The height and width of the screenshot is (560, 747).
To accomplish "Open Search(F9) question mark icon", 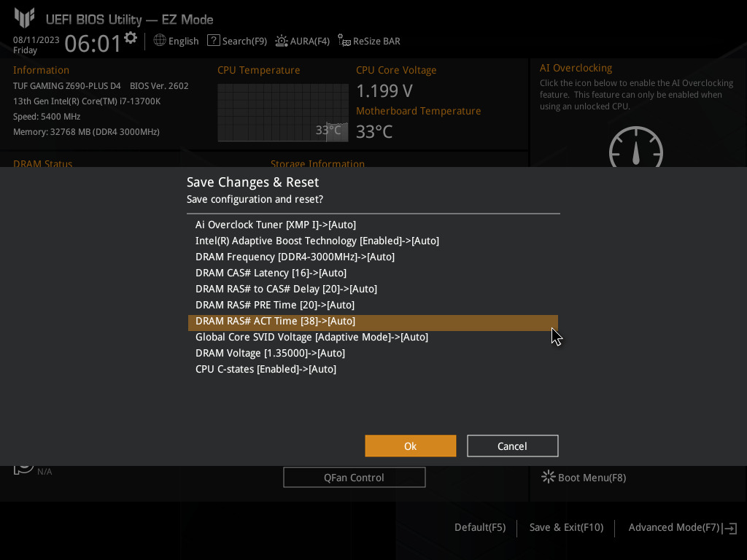I will 214,41.
